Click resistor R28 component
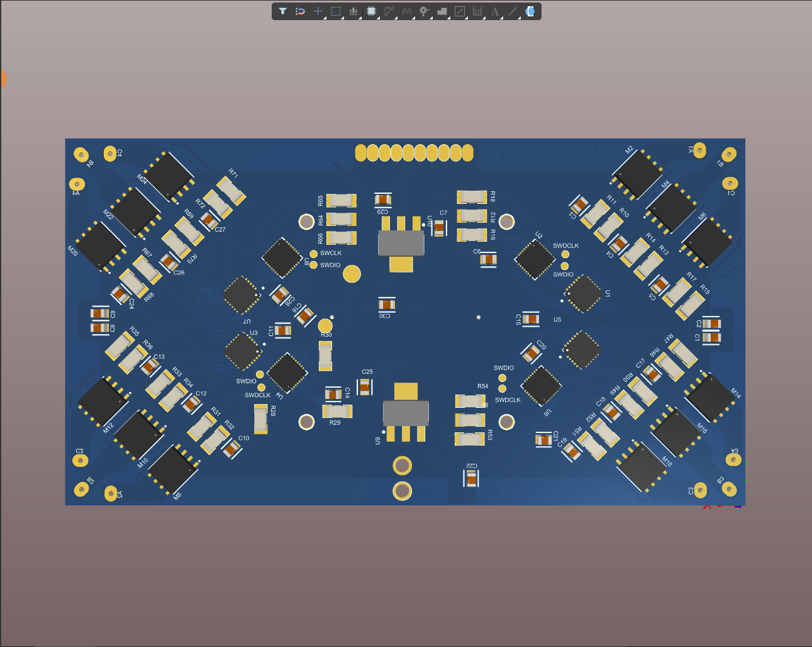The image size is (812, 647). click(x=260, y=419)
